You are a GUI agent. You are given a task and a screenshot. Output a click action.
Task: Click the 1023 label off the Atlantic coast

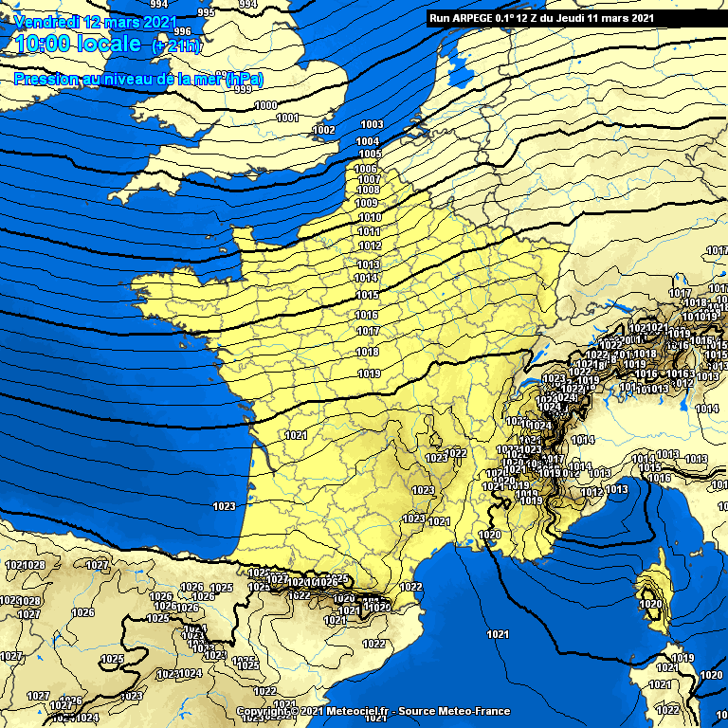(224, 507)
